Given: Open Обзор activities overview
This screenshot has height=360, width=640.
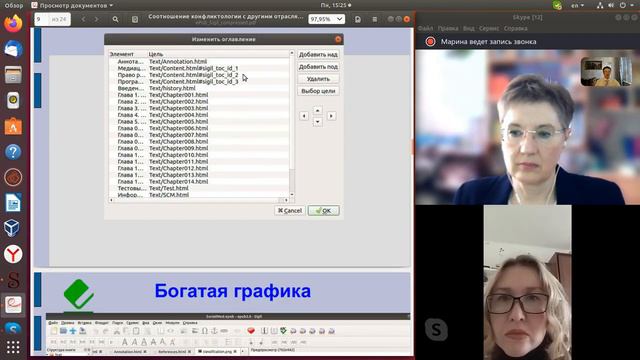Looking at the screenshot, I should 13,5.
